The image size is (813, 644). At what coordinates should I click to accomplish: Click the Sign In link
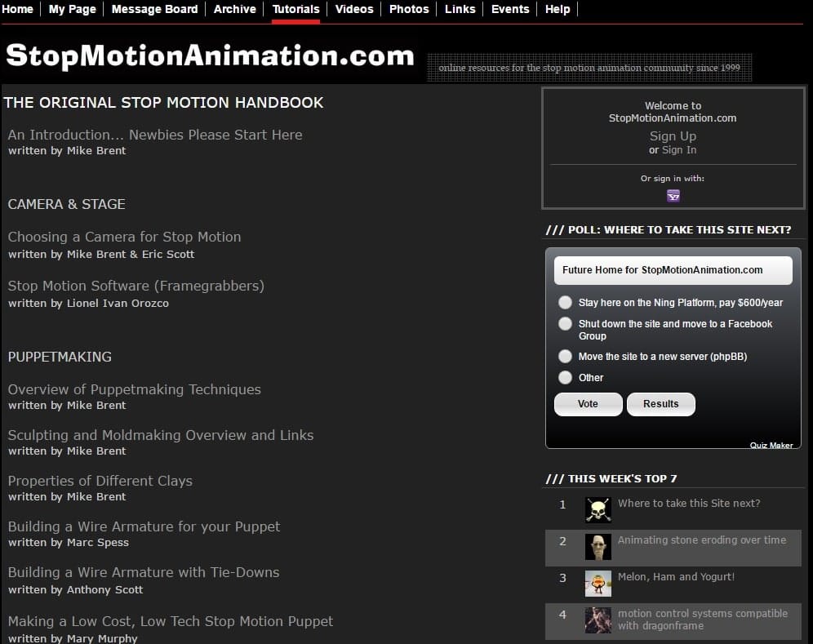click(679, 150)
